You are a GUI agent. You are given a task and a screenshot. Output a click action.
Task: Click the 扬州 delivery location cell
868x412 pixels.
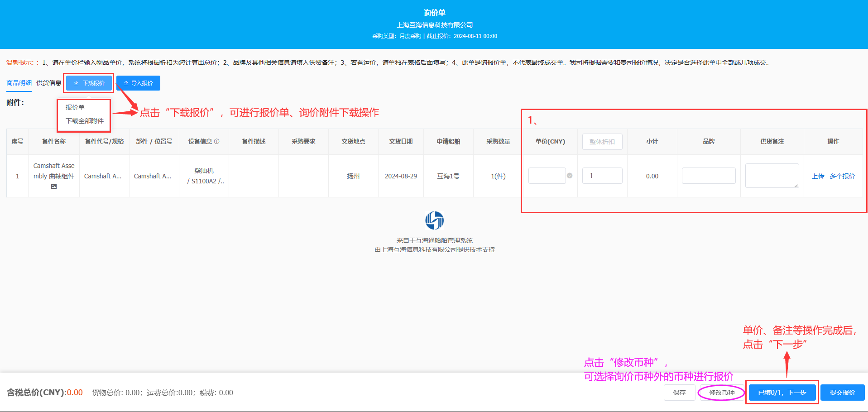[x=353, y=176]
